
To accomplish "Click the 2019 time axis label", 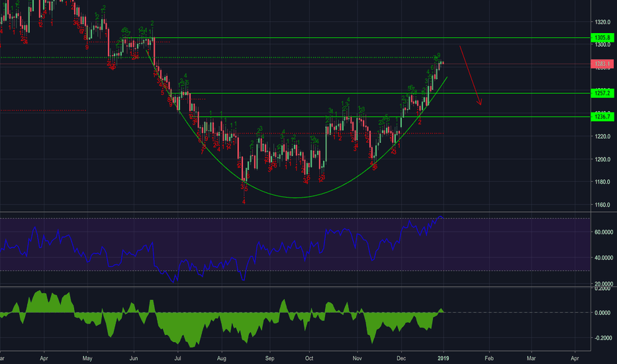I will point(444,359).
